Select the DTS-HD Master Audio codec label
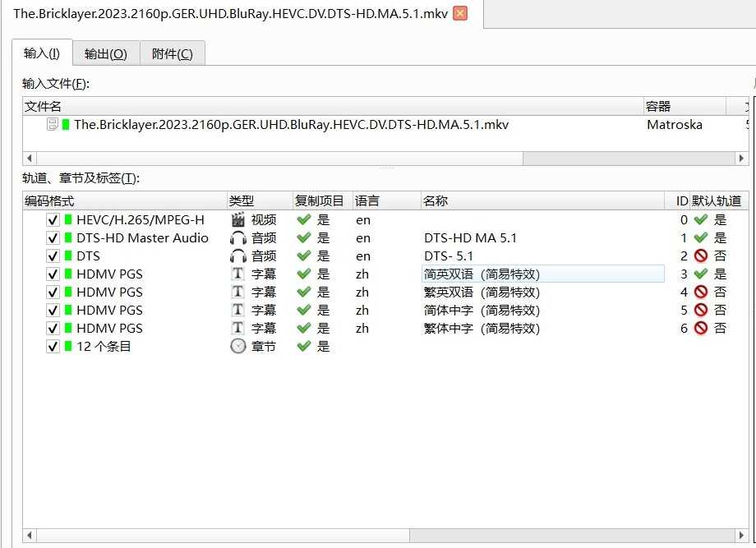The width and height of the screenshot is (756, 548). 142,238
